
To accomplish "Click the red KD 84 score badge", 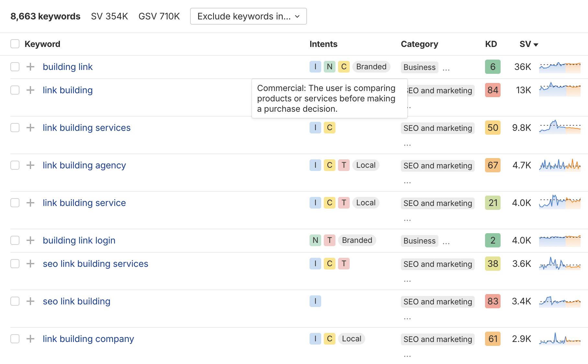I will pyautogui.click(x=493, y=90).
